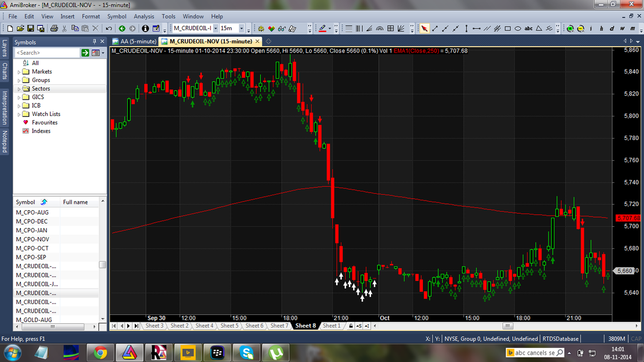Select the Fibonacci arc tool
Image resolution: width=644 pixels, height=362 pixels.
[x=380, y=28]
